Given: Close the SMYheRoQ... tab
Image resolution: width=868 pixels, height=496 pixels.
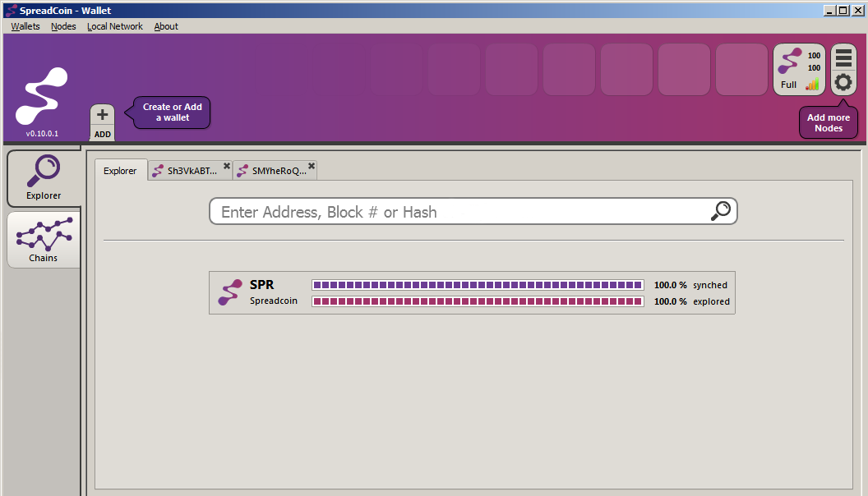Looking at the screenshot, I should pyautogui.click(x=312, y=166).
